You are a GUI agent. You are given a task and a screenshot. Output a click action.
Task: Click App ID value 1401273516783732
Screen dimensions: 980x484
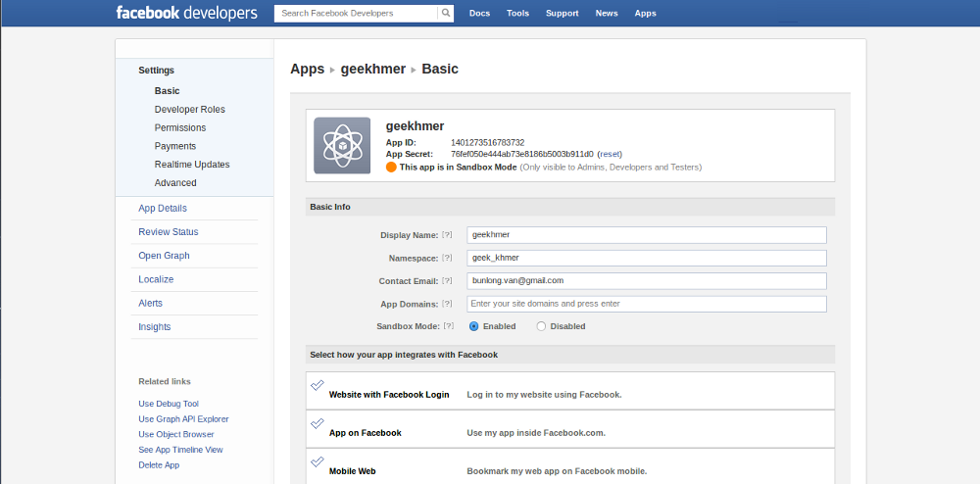487,143
